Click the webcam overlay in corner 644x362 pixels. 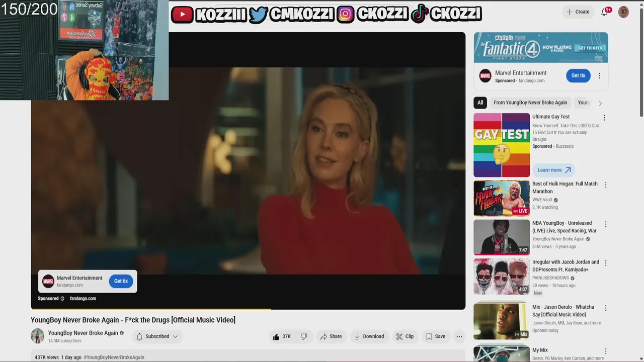coord(84,50)
